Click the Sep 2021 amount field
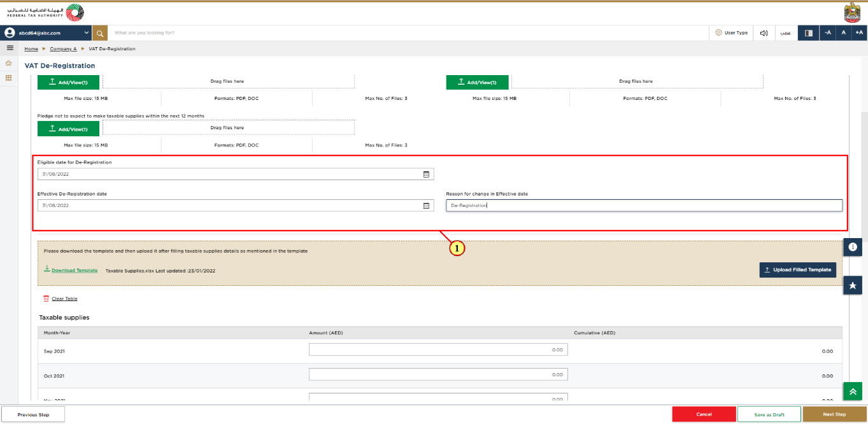Screen dimensions: 868x424 [x=438, y=350]
